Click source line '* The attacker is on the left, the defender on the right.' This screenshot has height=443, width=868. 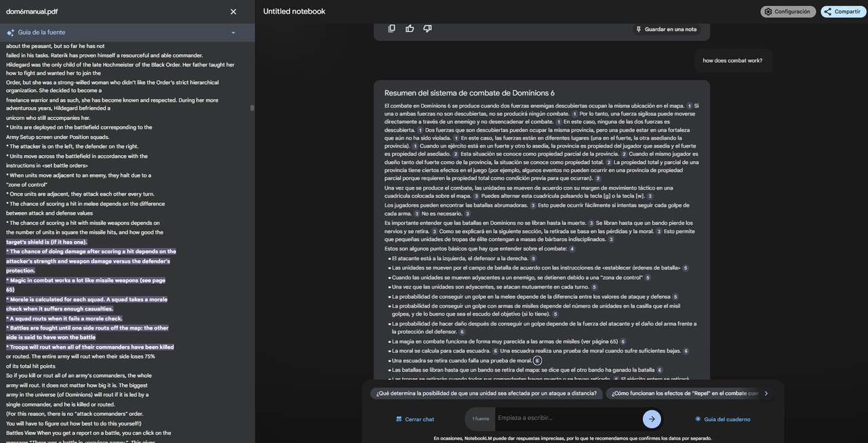click(73, 146)
